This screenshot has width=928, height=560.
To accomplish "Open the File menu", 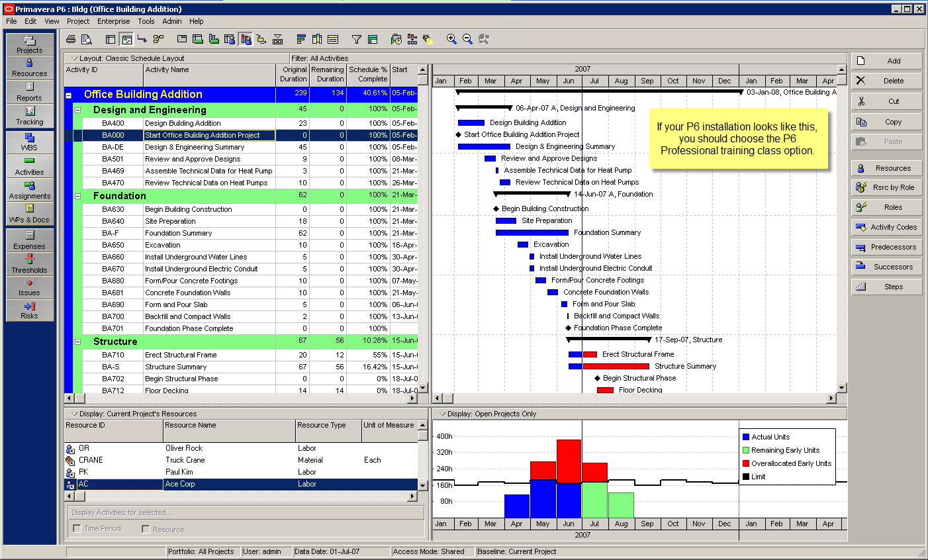I will coord(12,21).
